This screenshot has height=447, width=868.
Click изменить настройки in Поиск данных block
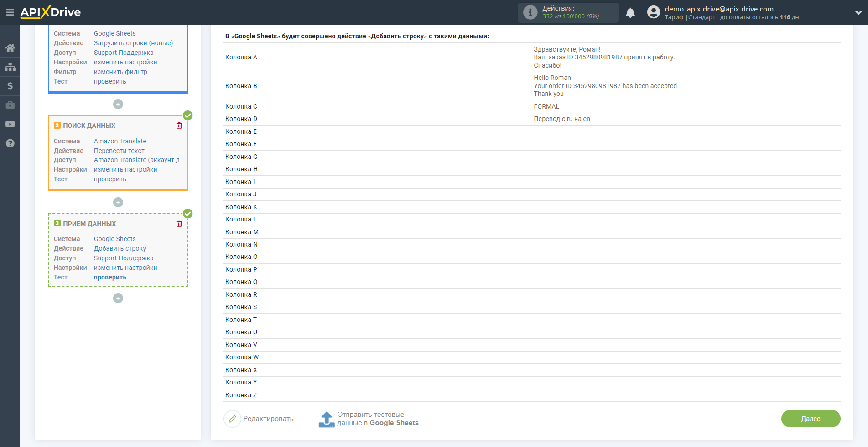click(x=125, y=169)
